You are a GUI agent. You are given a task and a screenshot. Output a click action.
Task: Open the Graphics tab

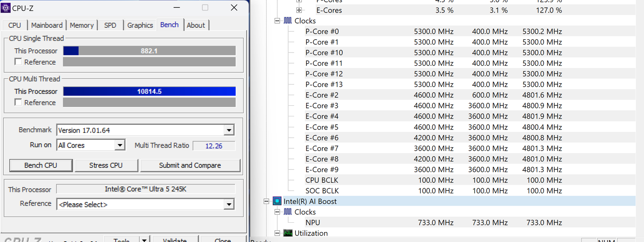[x=140, y=25]
